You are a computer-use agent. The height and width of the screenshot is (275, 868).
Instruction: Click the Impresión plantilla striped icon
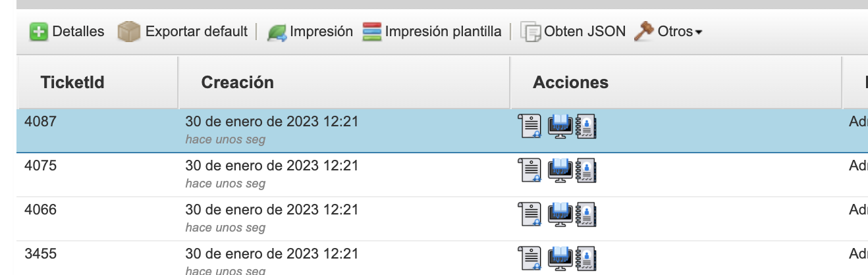(x=372, y=32)
